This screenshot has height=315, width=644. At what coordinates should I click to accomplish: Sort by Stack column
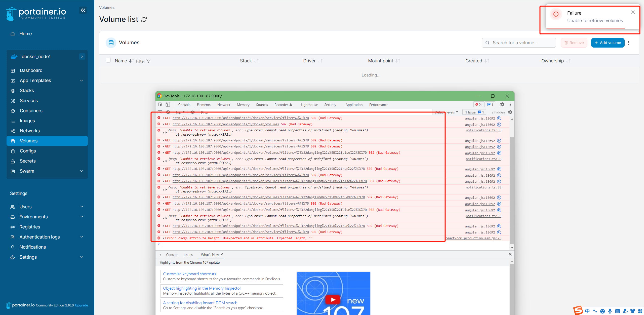[249, 61]
